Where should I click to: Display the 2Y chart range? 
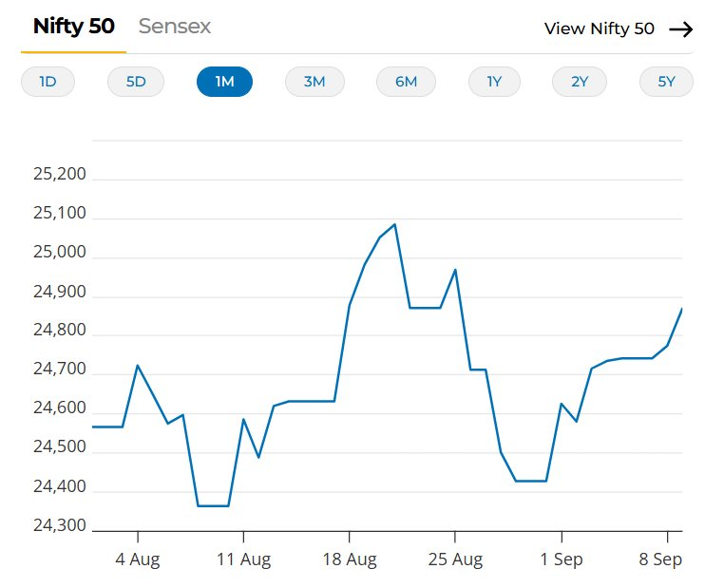tap(580, 82)
